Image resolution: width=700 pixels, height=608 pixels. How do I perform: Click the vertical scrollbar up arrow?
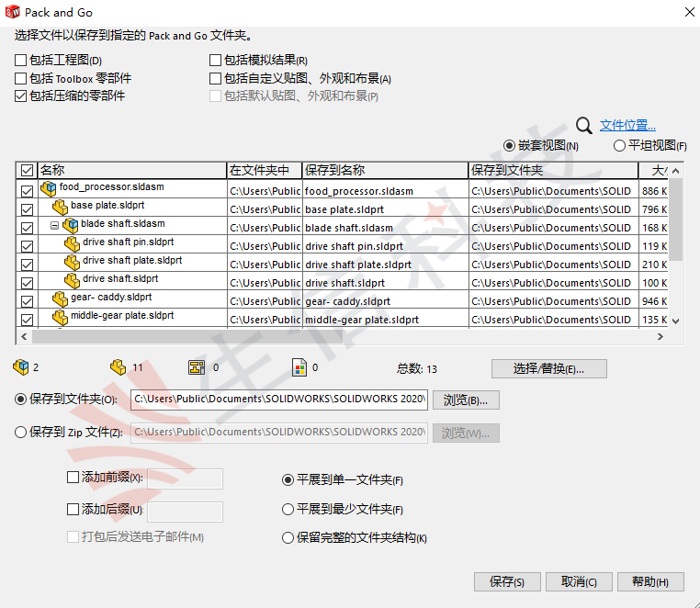676,171
